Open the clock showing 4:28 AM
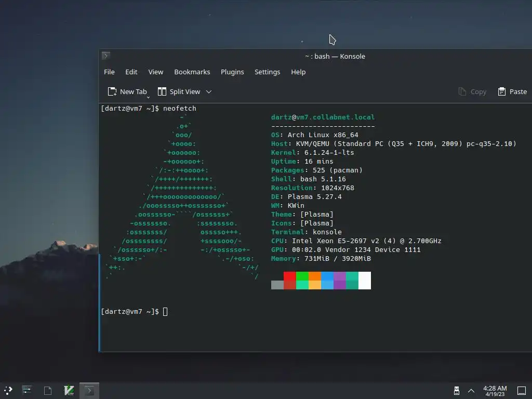 click(x=495, y=391)
